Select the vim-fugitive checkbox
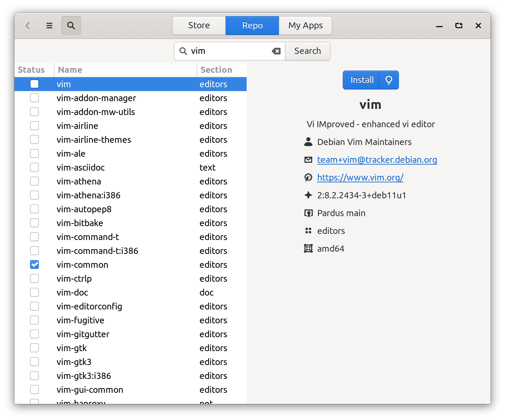Image resolution: width=505 pixels, height=420 pixels. 34,320
